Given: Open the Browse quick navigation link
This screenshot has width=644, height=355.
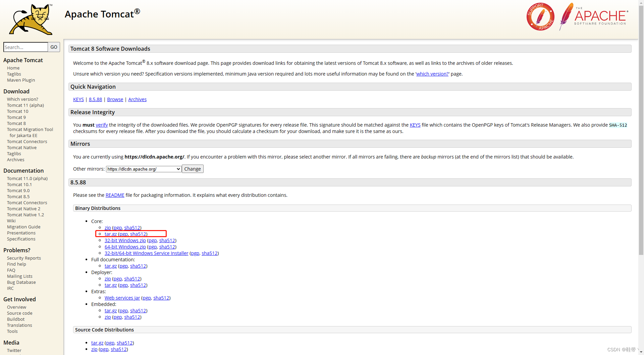Looking at the screenshot, I should pyautogui.click(x=115, y=99).
